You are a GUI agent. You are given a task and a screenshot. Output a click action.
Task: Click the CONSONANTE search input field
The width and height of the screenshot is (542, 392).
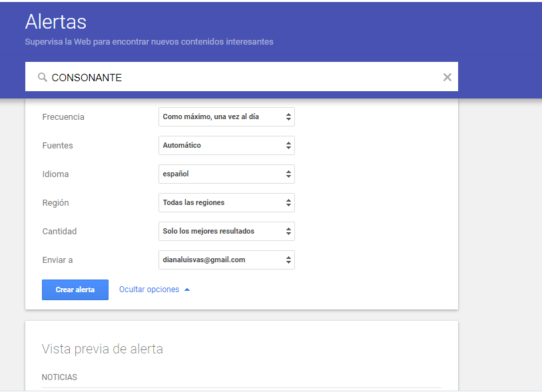pos(240,77)
